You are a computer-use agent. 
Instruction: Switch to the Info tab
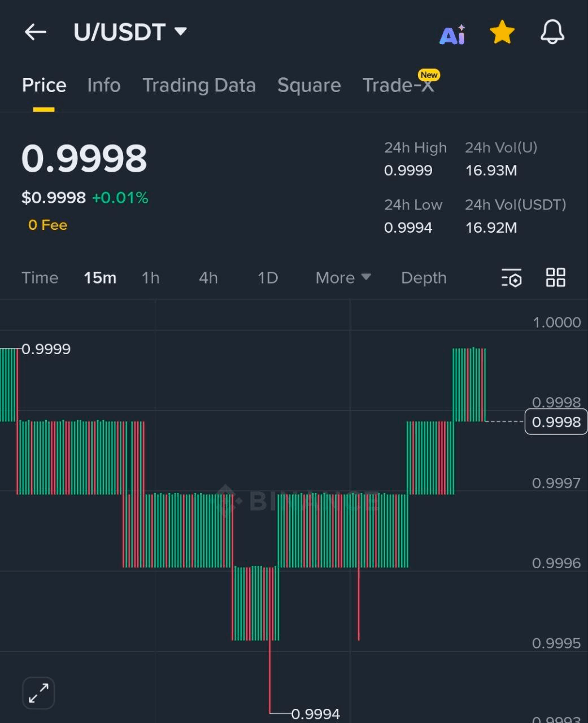click(x=104, y=85)
